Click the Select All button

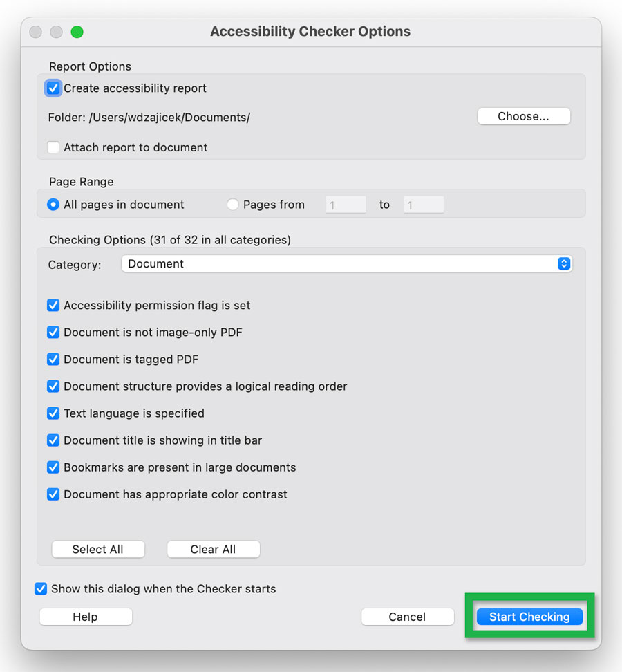click(97, 549)
